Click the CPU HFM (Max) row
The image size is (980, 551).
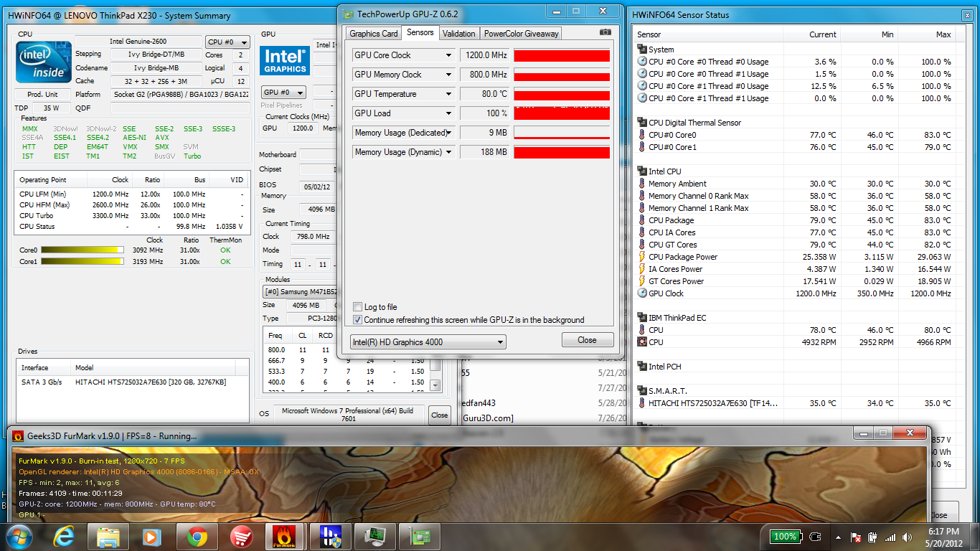pos(132,204)
